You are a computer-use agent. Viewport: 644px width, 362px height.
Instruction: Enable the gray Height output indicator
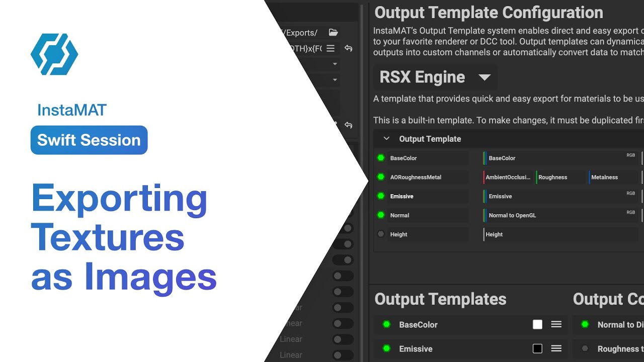pos(381,234)
